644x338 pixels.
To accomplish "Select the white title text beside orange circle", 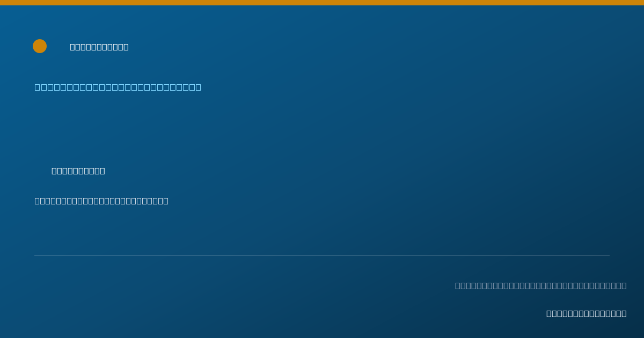I will tap(99, 47).
